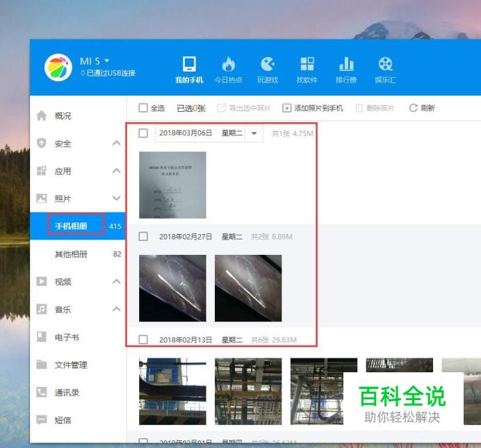Open the second 02月13日 photo thumbnail
This screenshot has height=448, width=481.
pos(248,391)
